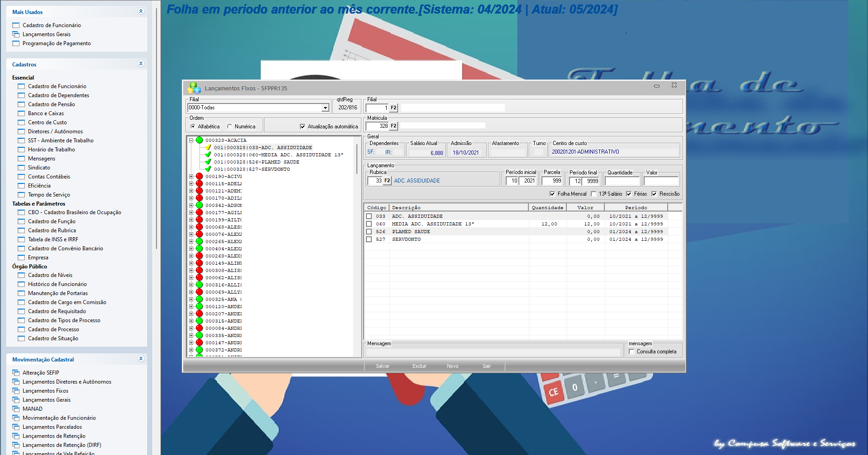Toggle Atualização automática checkbox
This screenshot has height=455, width=868.
point(303,127)
